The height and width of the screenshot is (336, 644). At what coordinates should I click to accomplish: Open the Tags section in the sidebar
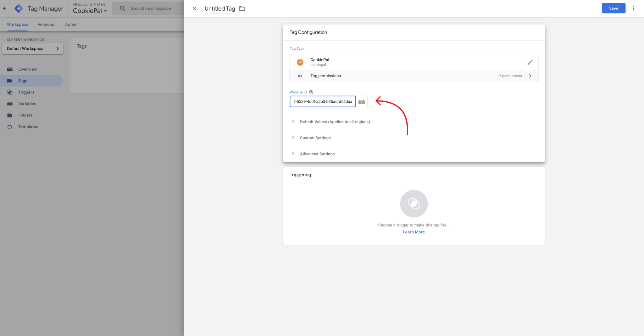click(x=23, y=81)
